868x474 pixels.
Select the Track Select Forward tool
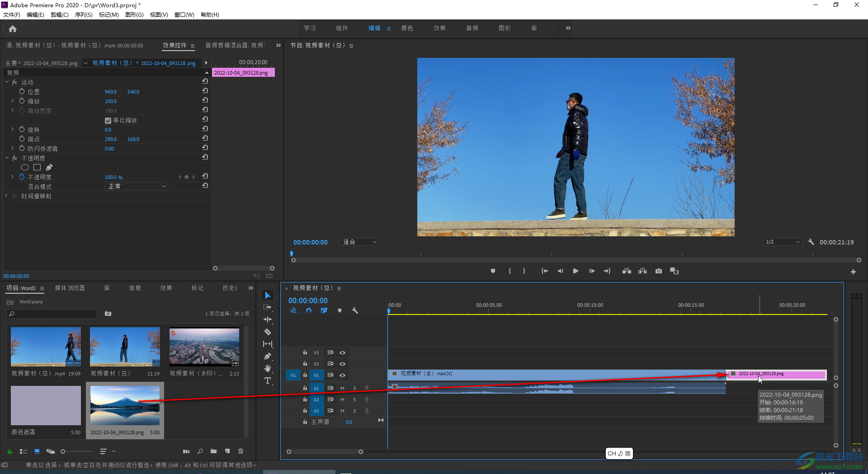coord(268,307)
